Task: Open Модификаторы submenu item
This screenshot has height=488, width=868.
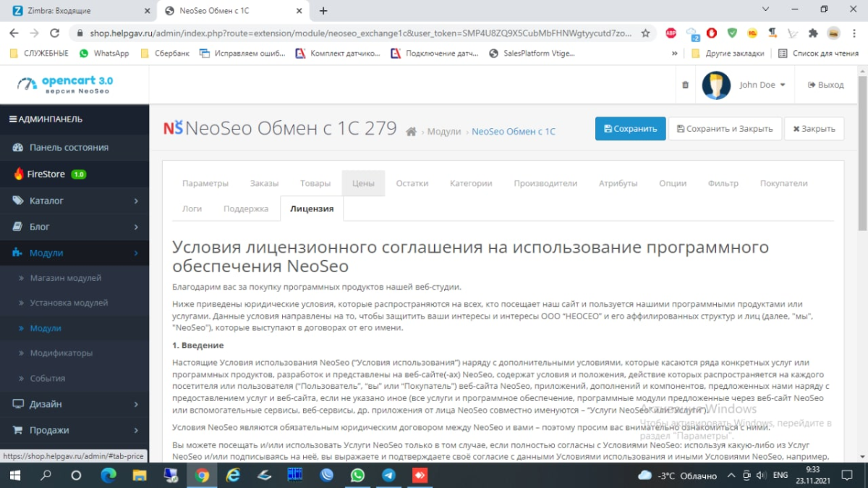Action: pos(61,353)
